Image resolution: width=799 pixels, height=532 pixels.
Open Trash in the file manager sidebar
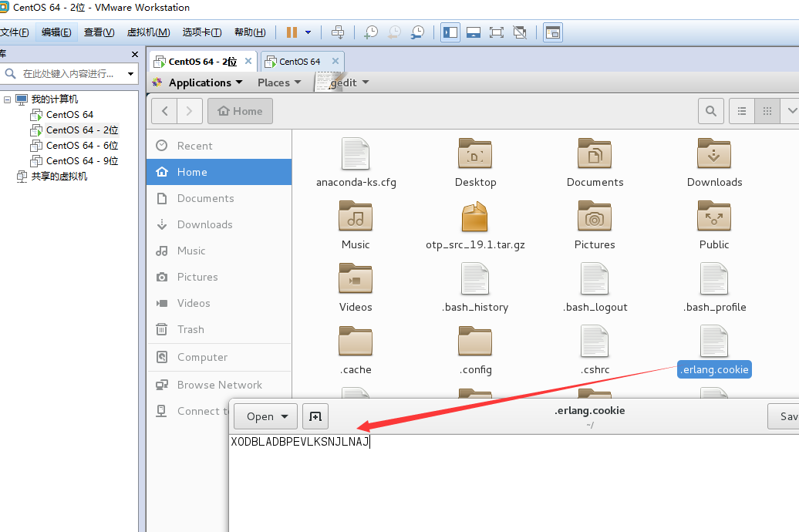tap(219, 330)
